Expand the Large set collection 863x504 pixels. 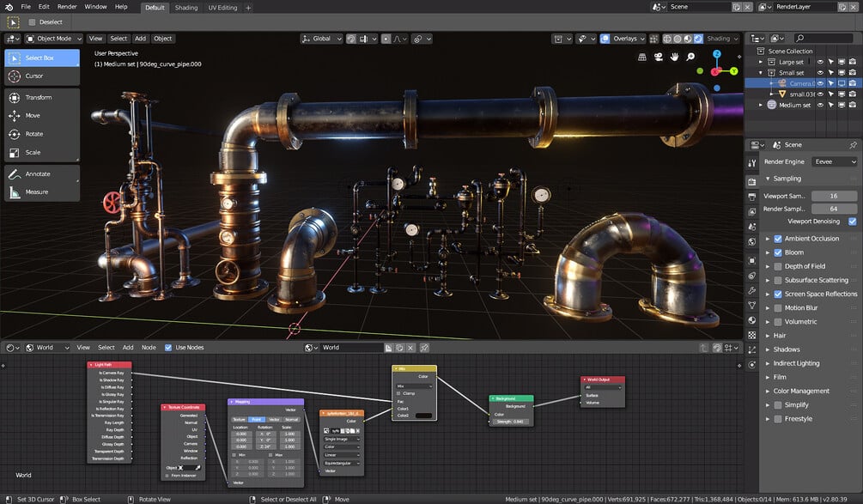click(x=761, y=62)
